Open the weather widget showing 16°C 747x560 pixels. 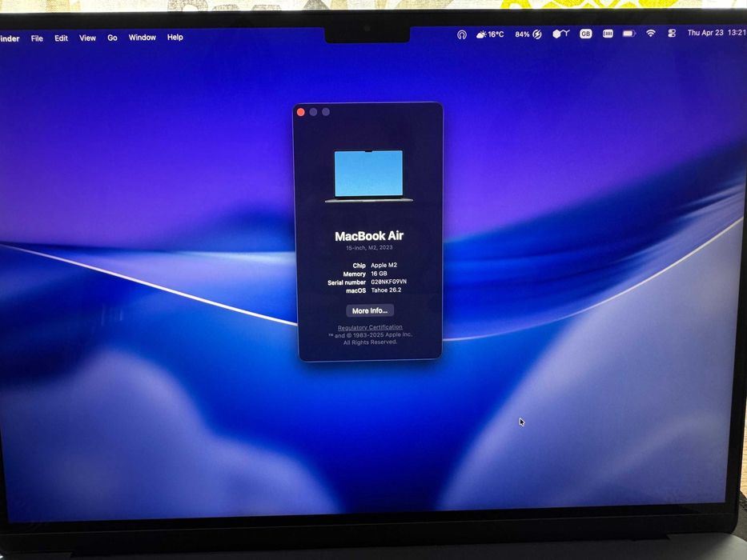coord(490,34)
